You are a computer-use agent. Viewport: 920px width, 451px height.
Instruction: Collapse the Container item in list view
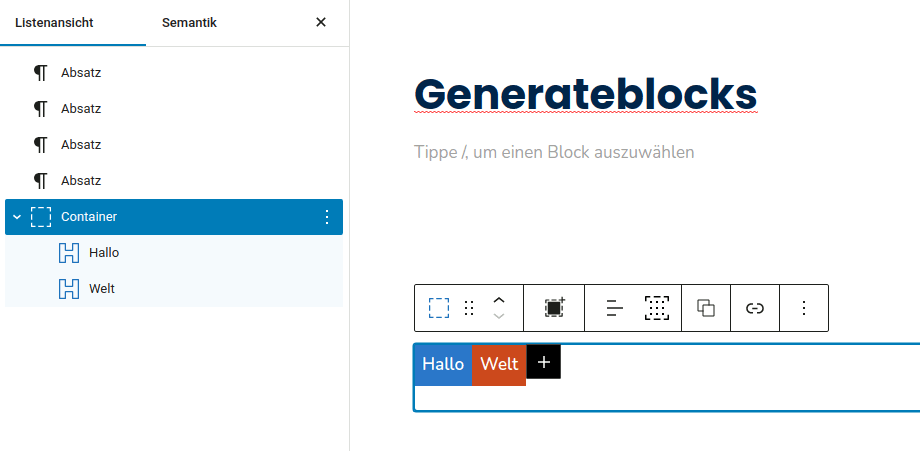[x=17, y=217]
